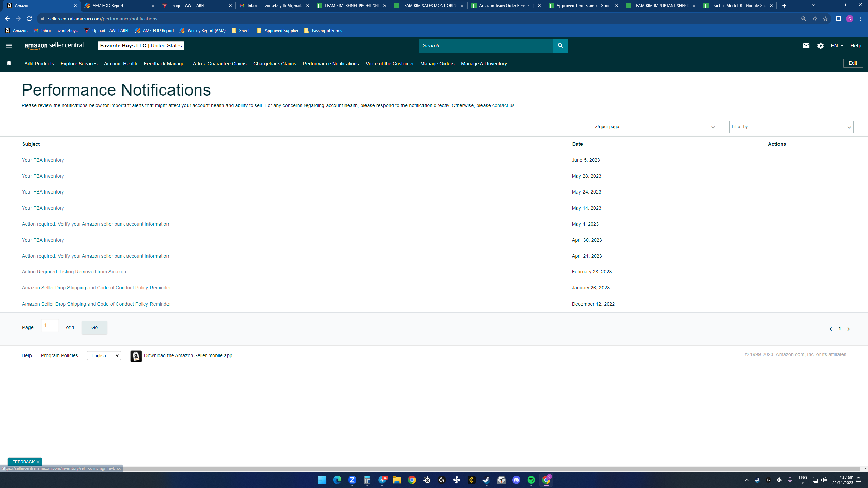Open the Chrome profile avatar
Image resolution: width=868 pixels, height=488 pixels.
(850, 19)
